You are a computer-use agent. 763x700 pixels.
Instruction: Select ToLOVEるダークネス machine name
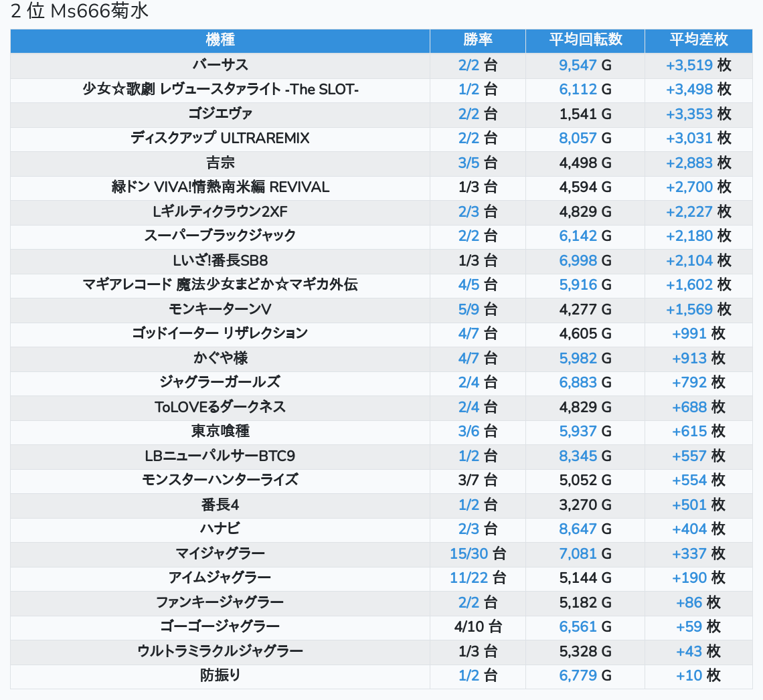click(220, 407)
